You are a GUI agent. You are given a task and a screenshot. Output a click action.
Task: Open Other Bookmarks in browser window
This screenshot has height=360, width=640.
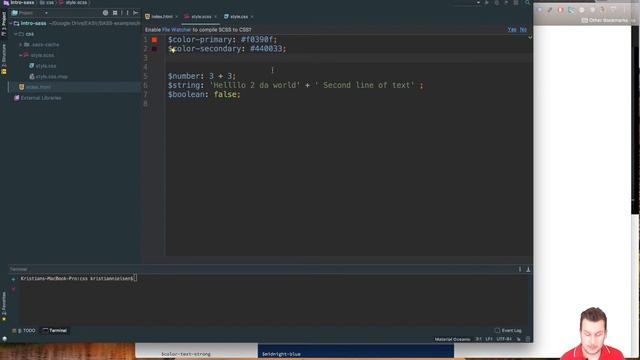(x=604, y=20)
